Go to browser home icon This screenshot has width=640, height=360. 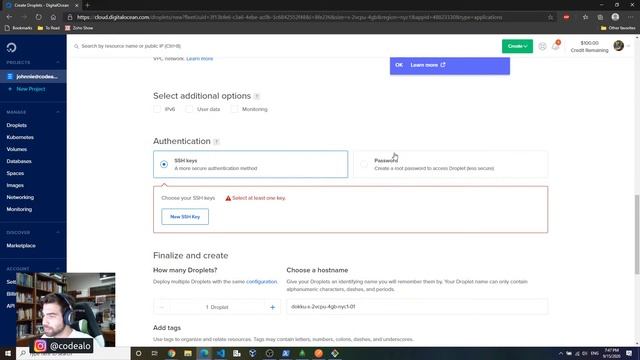pos(53,17)
